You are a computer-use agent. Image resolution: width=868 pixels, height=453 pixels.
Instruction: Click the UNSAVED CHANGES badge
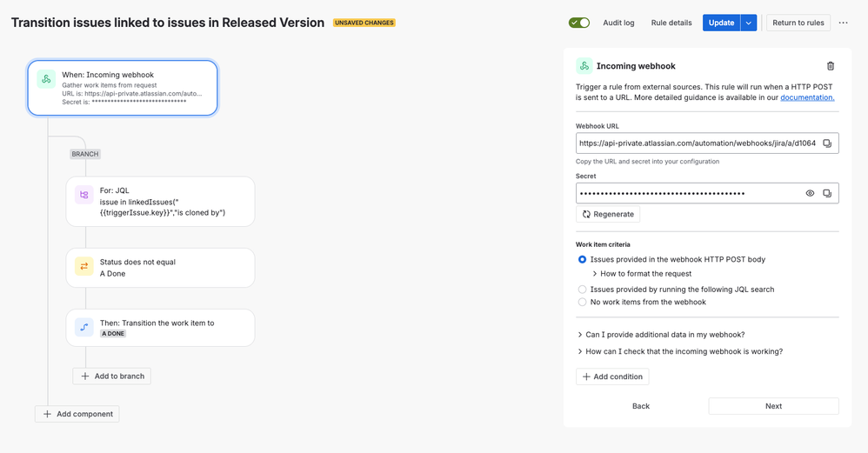364,23
